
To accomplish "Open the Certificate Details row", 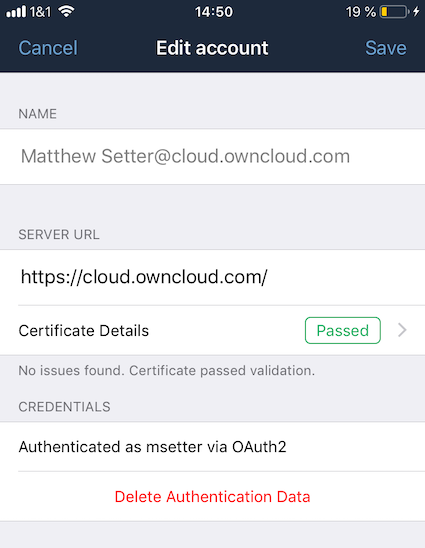I will 212,331.
